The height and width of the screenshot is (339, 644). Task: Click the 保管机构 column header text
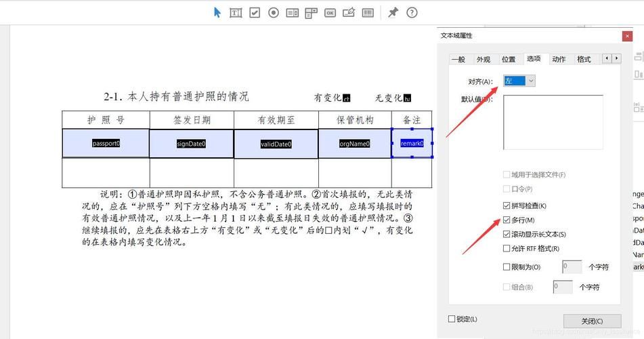pyautogui.click(x=356, y=120)
